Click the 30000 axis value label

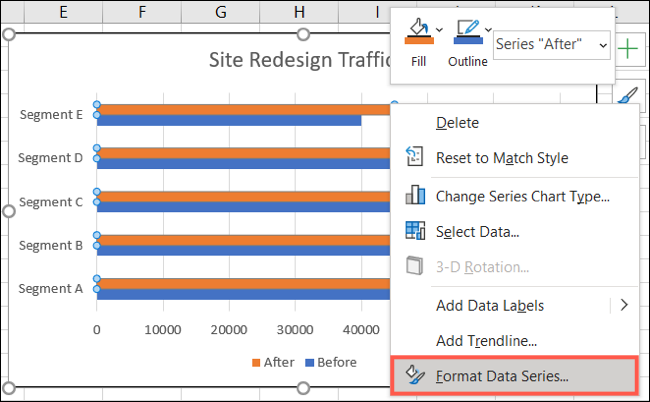[x=295, y=330]
